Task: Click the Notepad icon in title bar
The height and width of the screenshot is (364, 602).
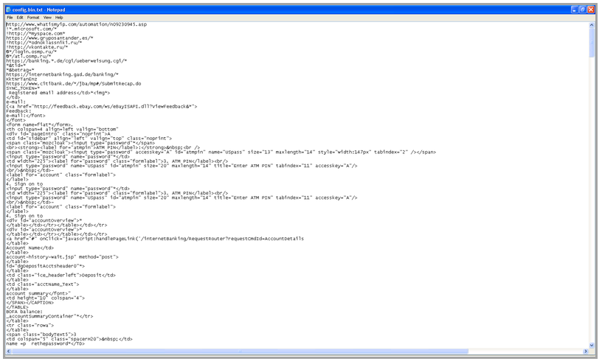Action: [8, 10]
